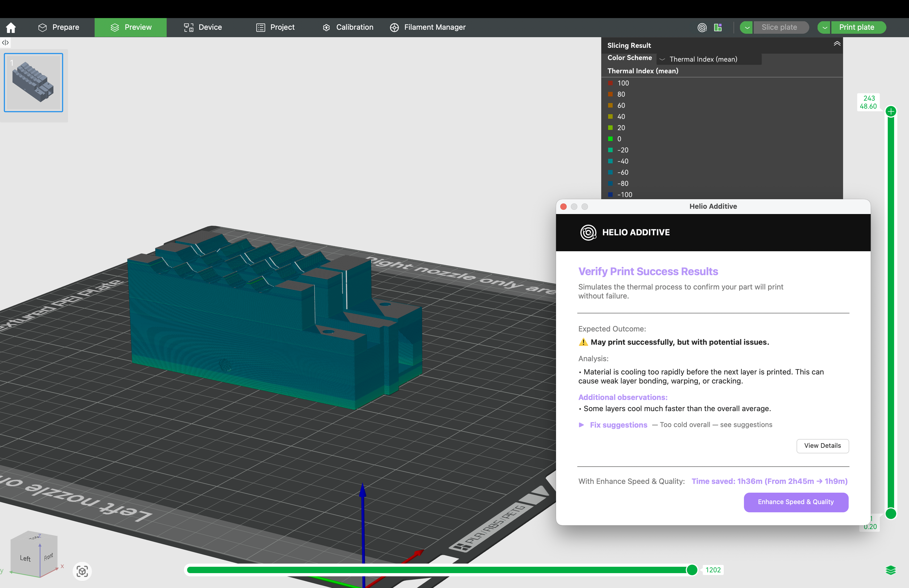Image resolution: width=909 pixels, height=588 pixels.
Task: Click 'Thermal Index (mean)' legend title
Action: coord(643,71)
